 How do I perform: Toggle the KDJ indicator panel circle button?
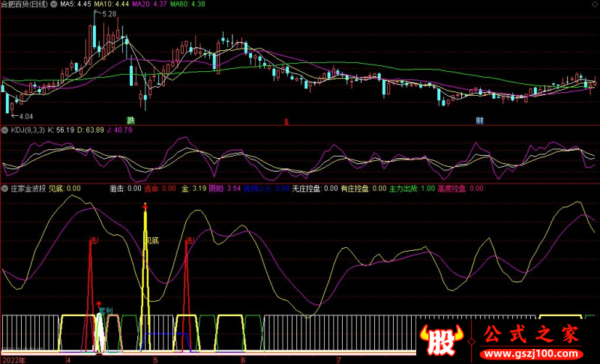[x=5, y=130]
